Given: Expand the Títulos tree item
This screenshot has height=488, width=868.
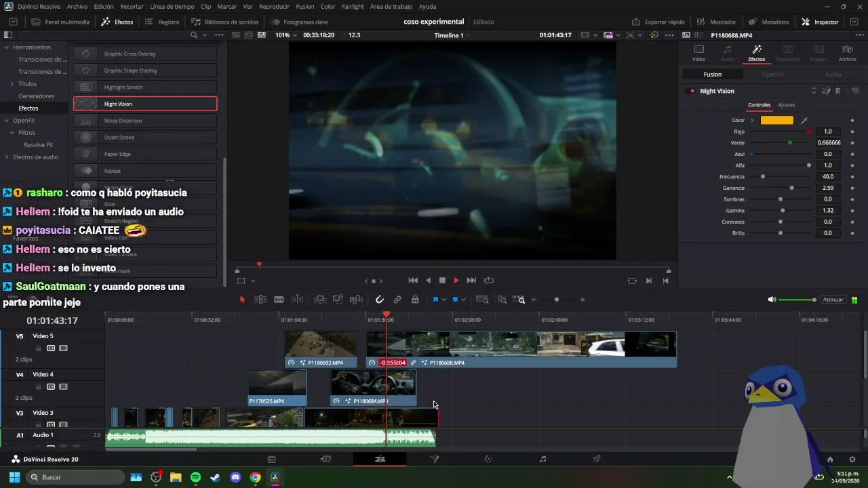Looking at the screenshot, I should tap(12, 84).
